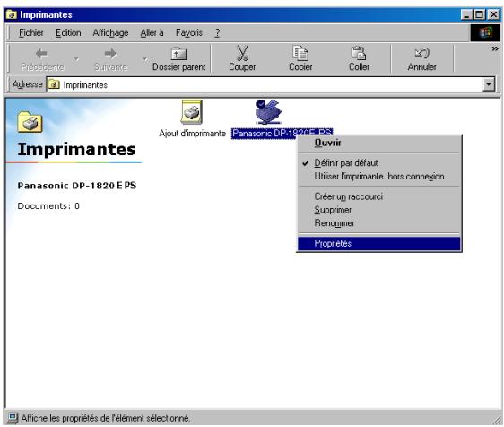Choose Utiliser l'imprimante hors connexion
This screenshot has height=427, width=504.
click(x=379, y=177)
